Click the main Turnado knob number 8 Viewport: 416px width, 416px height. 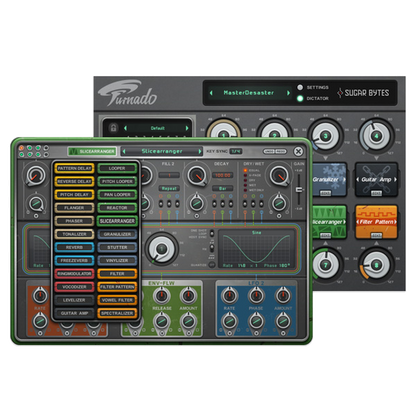[376, 265]
